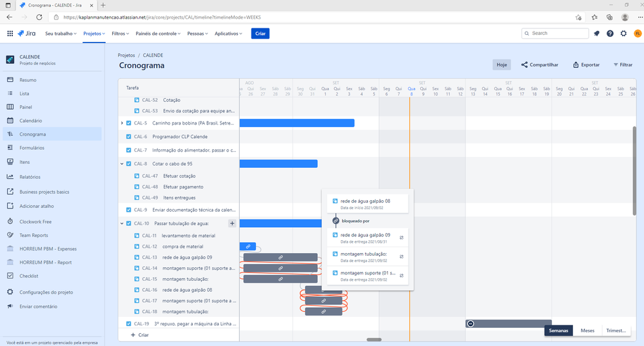Click the CAL-5 task checkbox icon
644x346 pixels.
[128, 123]
